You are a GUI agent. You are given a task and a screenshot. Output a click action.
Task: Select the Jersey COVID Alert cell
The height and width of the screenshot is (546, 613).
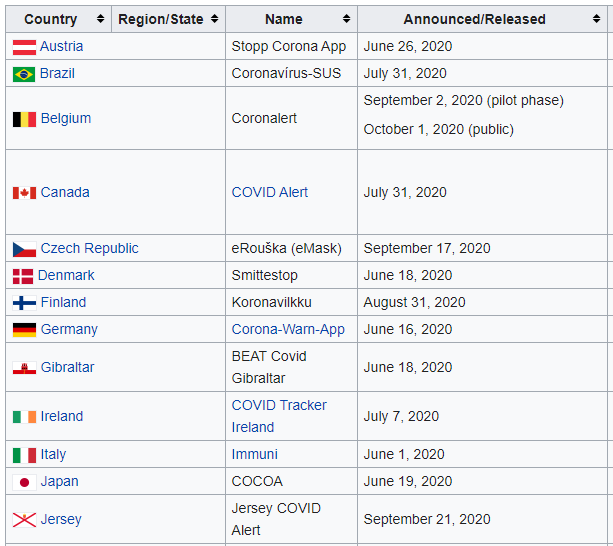pyautogui.click(x=292, y=519)
